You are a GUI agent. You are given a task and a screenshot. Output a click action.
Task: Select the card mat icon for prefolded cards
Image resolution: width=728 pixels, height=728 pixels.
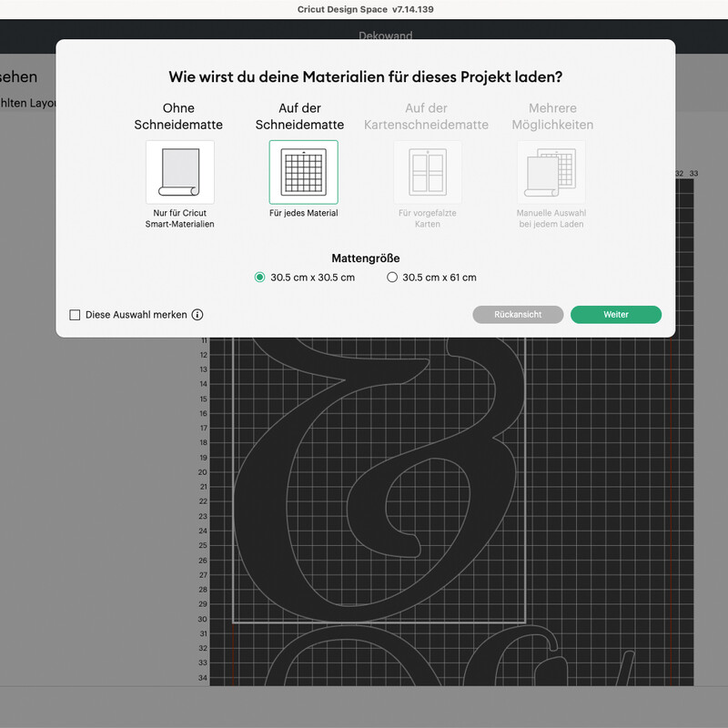pyautogui.click(x=428, y=172)
